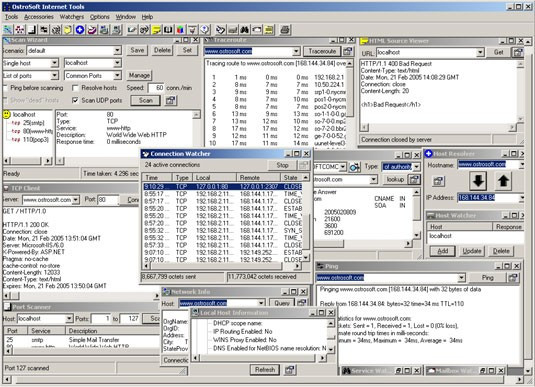Click the yellow note toolbar icon
Viewport: 535px width, 387px height.
click(156, 30)
